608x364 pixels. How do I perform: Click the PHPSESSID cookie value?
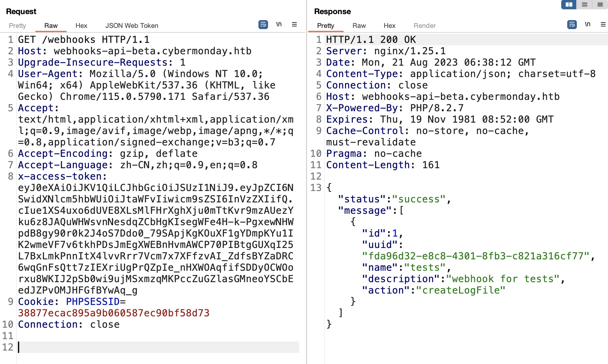coord(114,313)
